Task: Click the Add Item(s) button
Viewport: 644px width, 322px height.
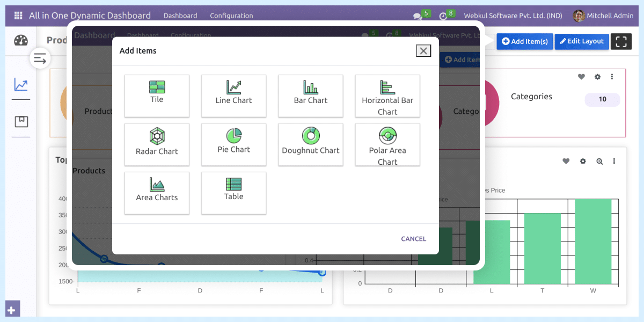Action: click(x=524, y=41)
